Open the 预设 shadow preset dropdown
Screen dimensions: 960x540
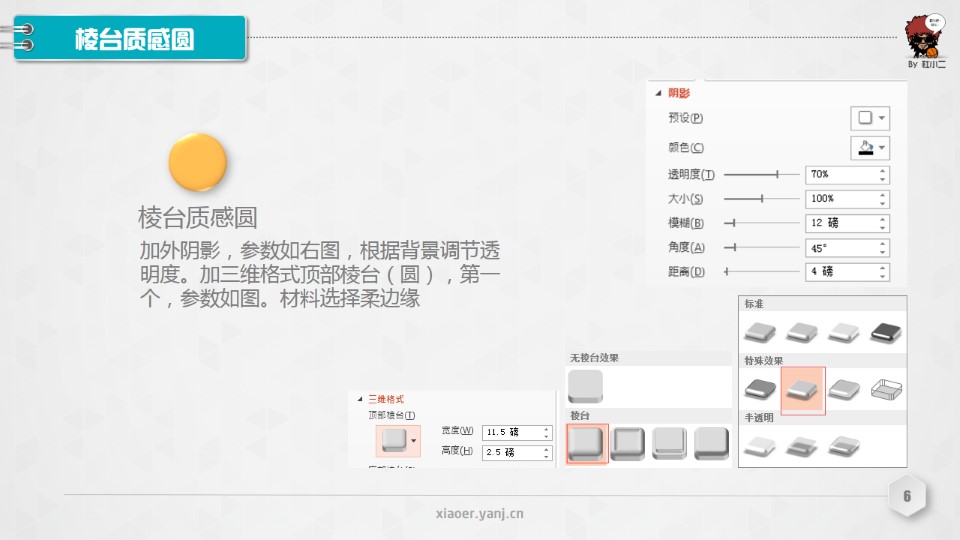click(x=870, y=118)
